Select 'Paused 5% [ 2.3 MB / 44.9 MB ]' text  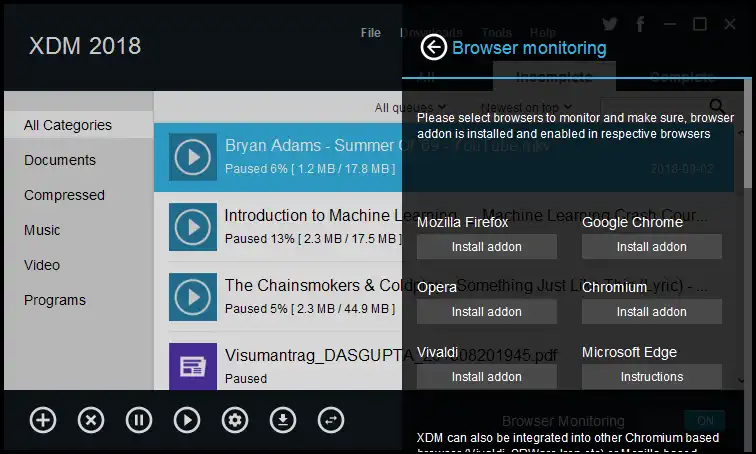[x=310, y=308]
